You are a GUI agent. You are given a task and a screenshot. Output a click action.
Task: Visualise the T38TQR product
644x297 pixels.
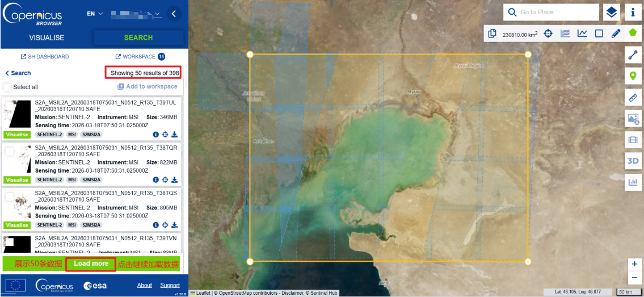coord(17,179)
